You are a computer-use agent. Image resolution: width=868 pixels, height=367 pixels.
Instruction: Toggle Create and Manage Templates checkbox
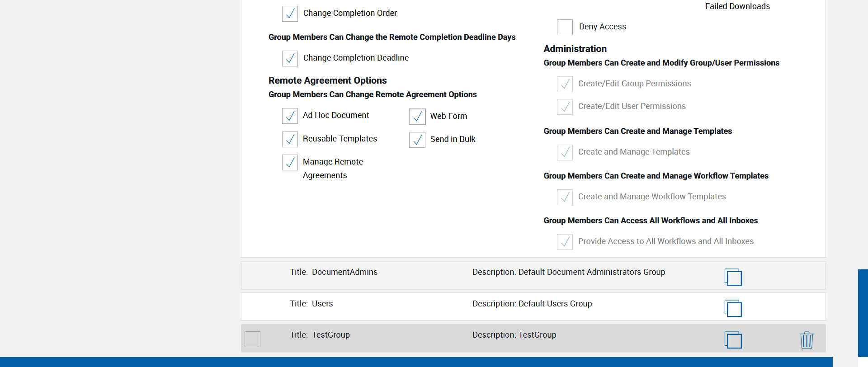565,152
